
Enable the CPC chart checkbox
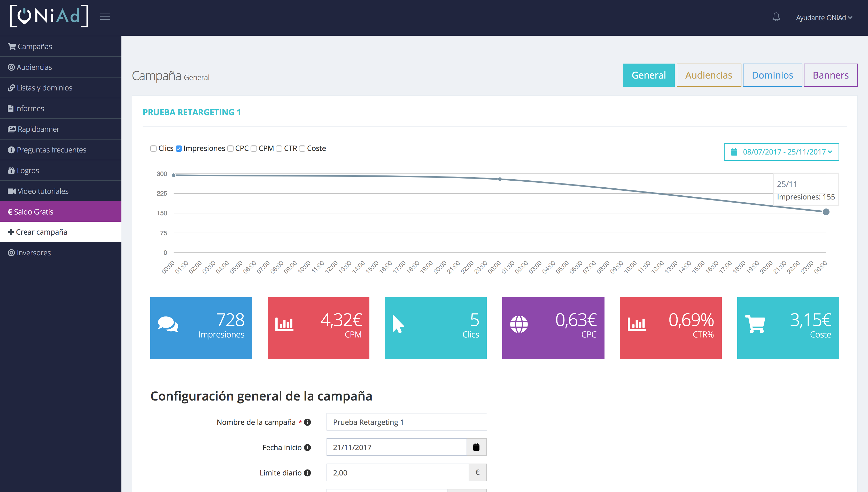(230, 149)
